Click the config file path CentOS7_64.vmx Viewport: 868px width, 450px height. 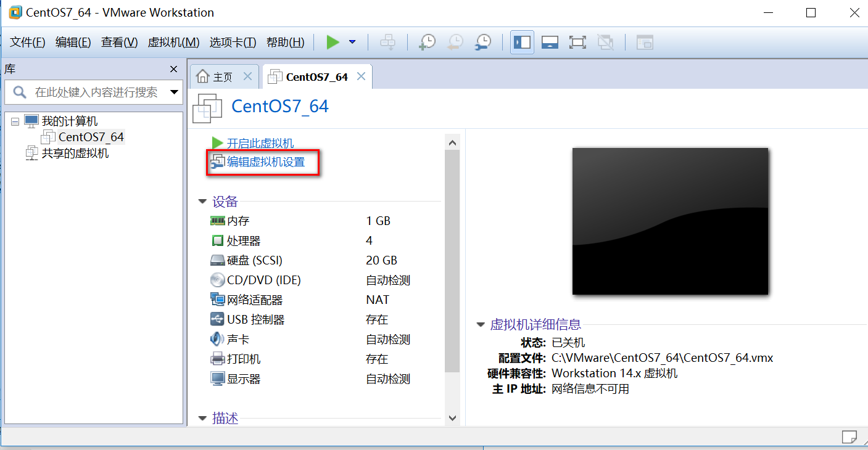coord(662,358)
